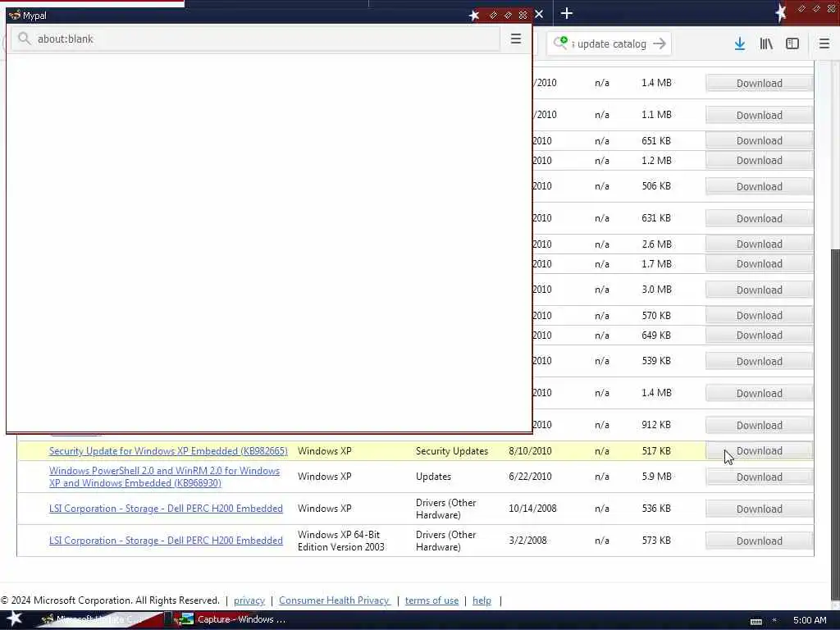840x630 pixels.
Task: Select the 'Security Updates' classification cell
Action: [x=452, y=451]
